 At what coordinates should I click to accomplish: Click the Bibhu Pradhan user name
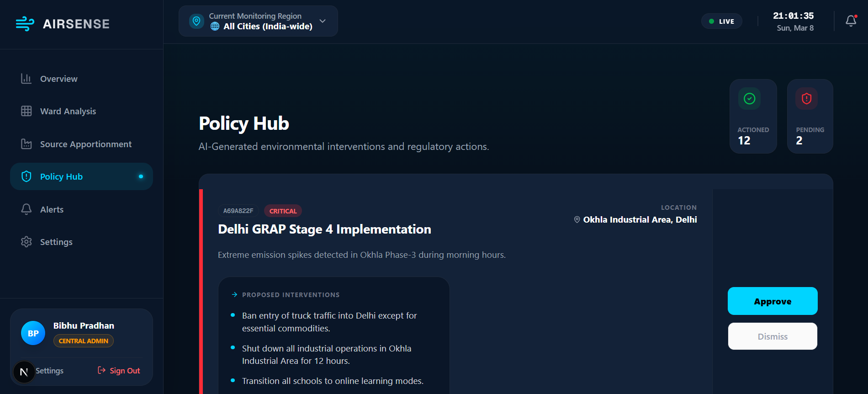click(x=84, y=325)
